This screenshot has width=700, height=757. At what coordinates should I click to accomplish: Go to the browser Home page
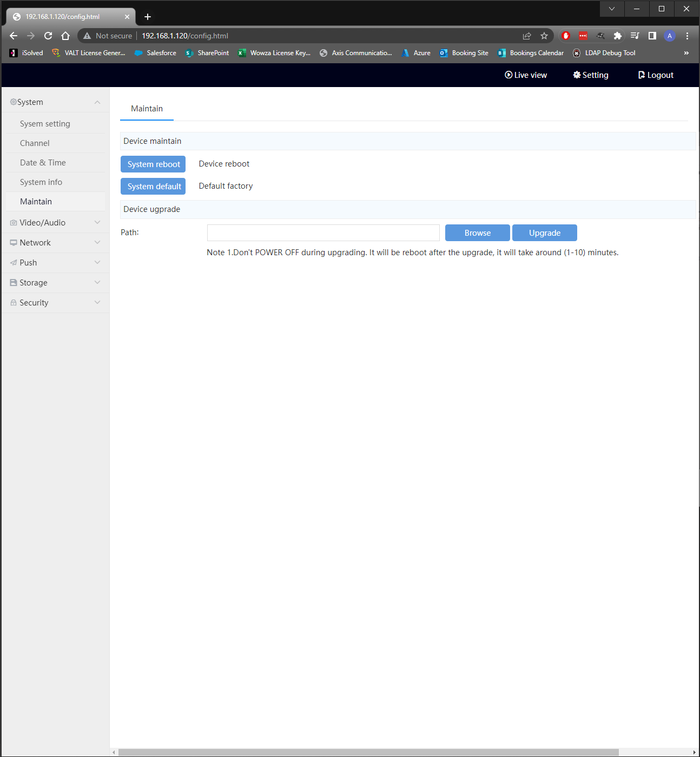tap(65, 36)
